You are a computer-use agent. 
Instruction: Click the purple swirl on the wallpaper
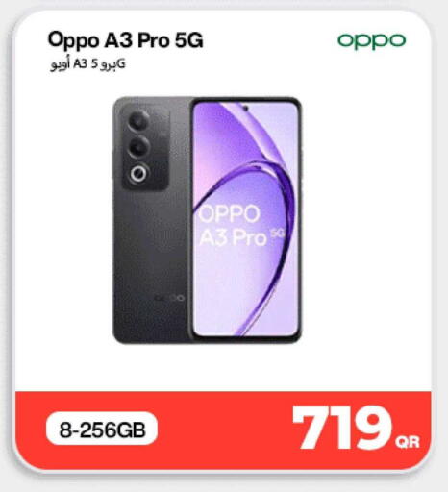[266, 192]
